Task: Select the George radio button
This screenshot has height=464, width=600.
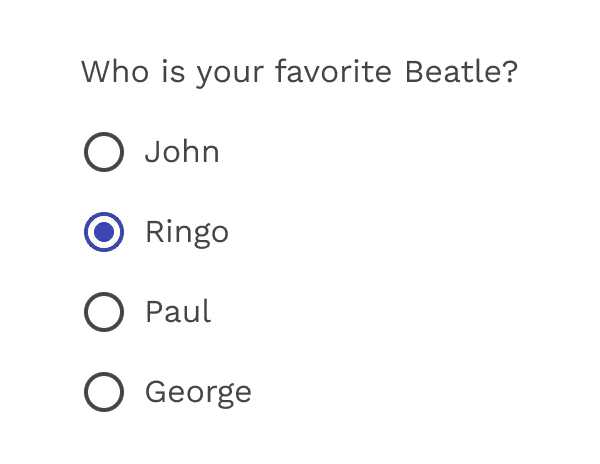Action: 104,392
